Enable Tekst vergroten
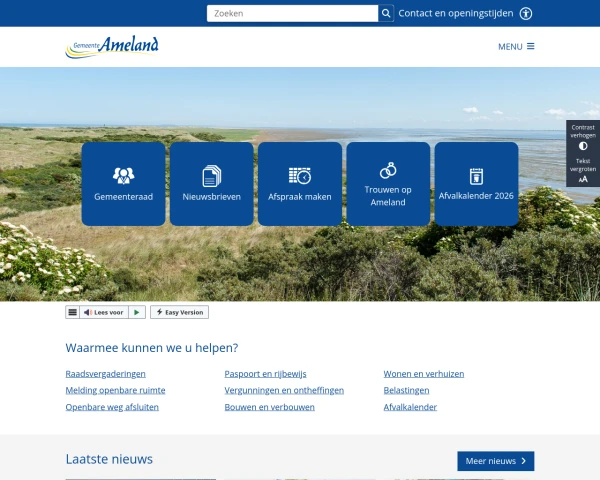The height and width of the screenshot is (480, 600). [x=583, y=170]
